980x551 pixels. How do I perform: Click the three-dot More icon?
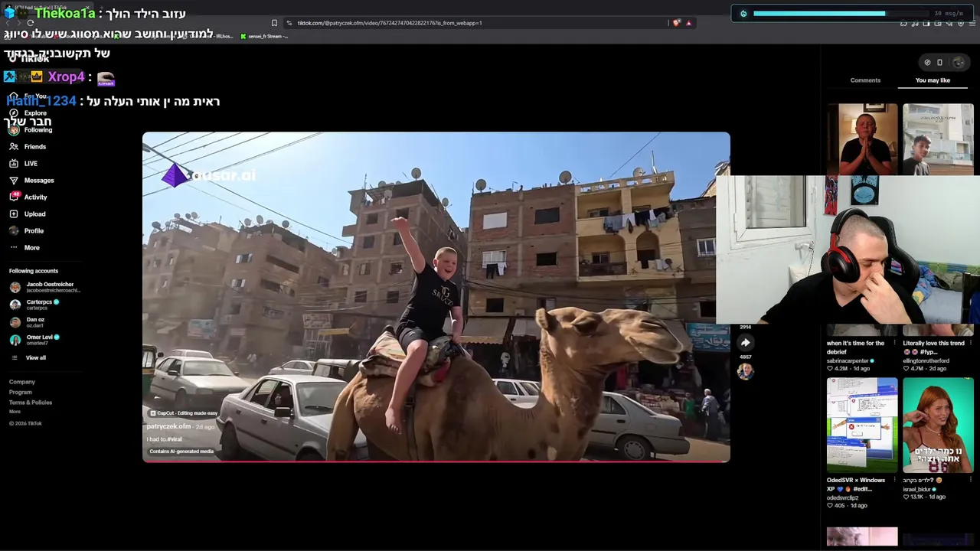(14, 248)
